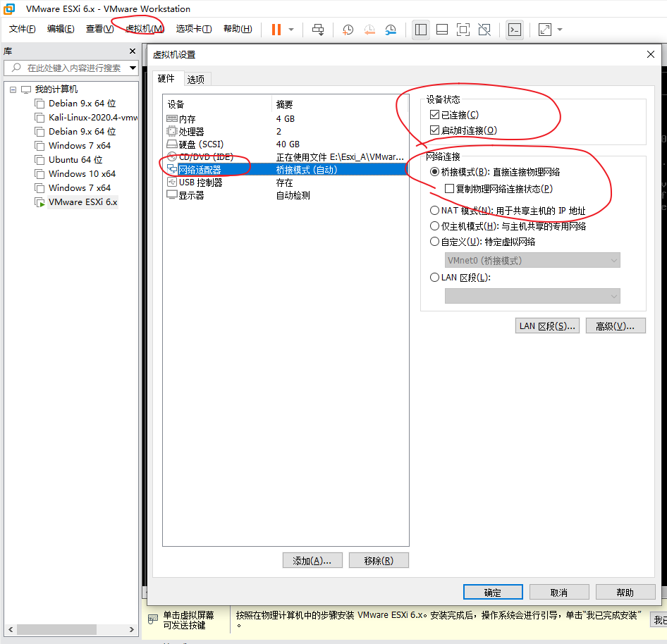
Task: Toggle thumbnail bar view icon
Action: (442, 30)
